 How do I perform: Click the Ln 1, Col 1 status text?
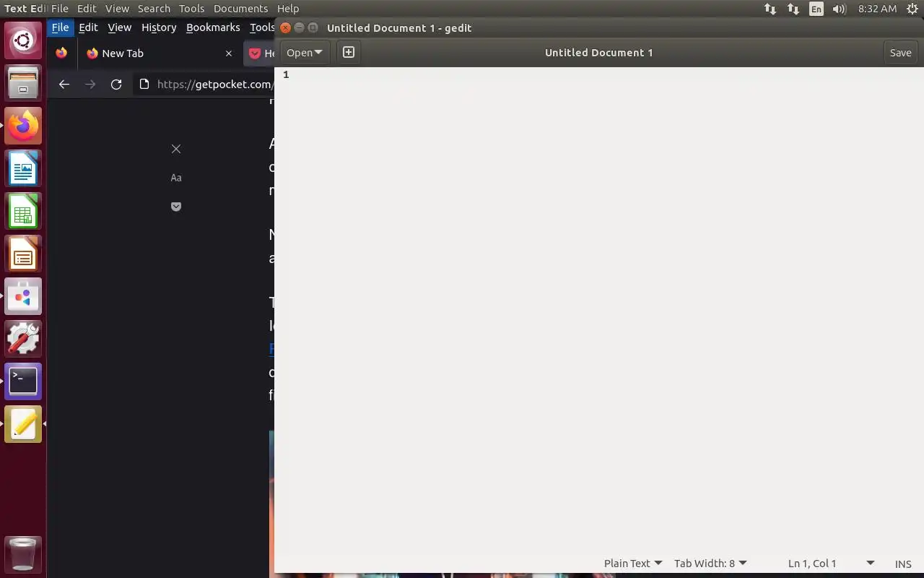[812, 564]
